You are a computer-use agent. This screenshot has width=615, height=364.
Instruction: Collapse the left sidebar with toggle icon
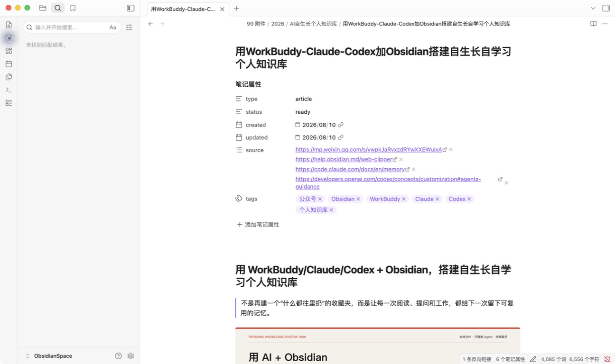click(130, 8)
